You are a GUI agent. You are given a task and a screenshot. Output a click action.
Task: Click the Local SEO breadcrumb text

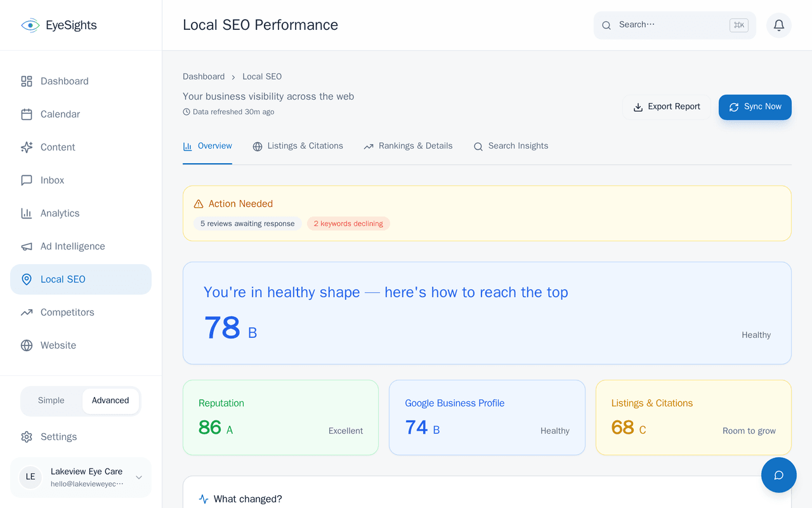click(x=262, y=77)
